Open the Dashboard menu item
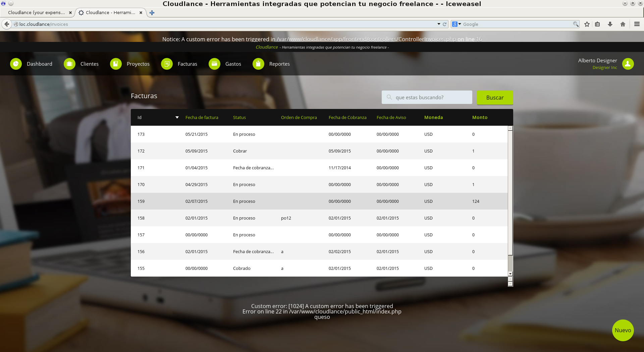The height and width of the screenshot is (352, 644). (40, 64)
